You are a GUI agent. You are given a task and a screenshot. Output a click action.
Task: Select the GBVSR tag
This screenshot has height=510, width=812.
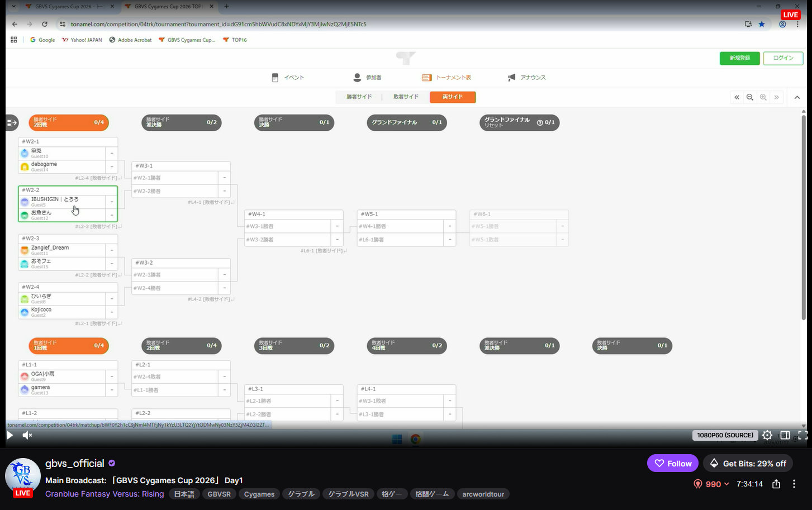(x=219, y=494)
